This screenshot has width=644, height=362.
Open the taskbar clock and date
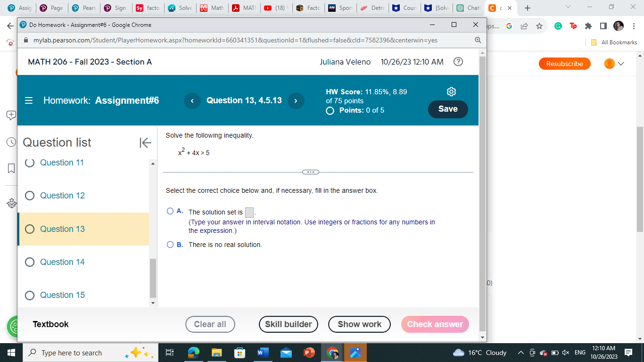(603, 353)
